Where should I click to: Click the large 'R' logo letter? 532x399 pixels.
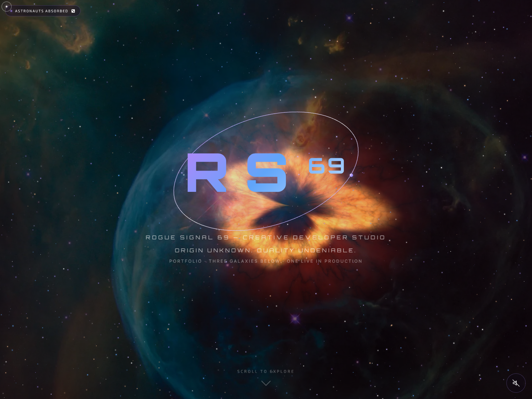[206, 173]
